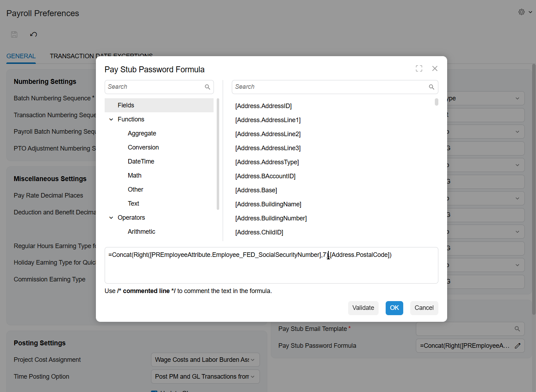Select the General tab
The image size is (536, 392).
pos(21,56)
